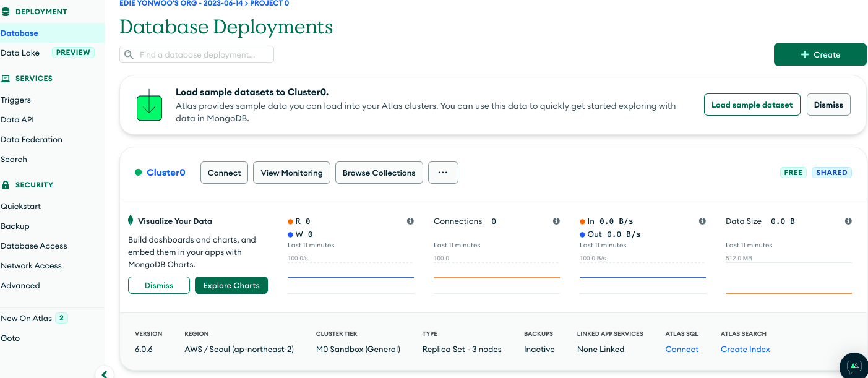Go to Backup in the sidebar
This screenshot has width=868, height=378.
point(15,226)
